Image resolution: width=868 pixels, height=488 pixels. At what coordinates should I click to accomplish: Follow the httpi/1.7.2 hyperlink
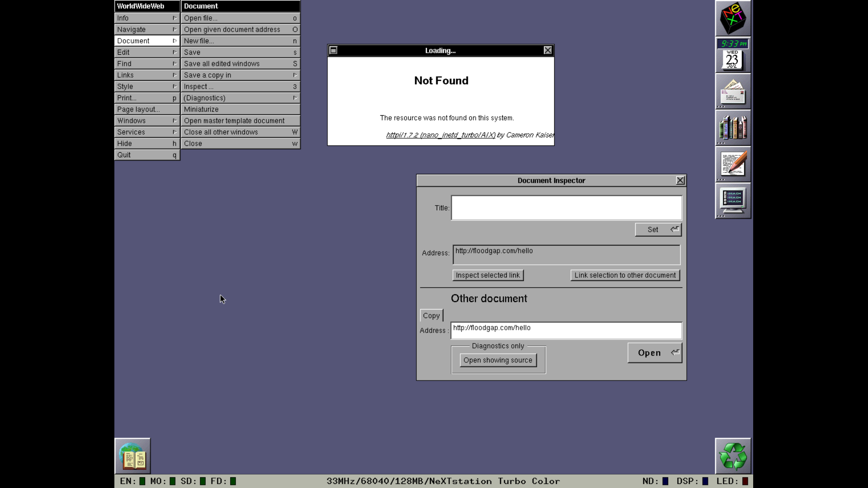[x=440, y=135]
